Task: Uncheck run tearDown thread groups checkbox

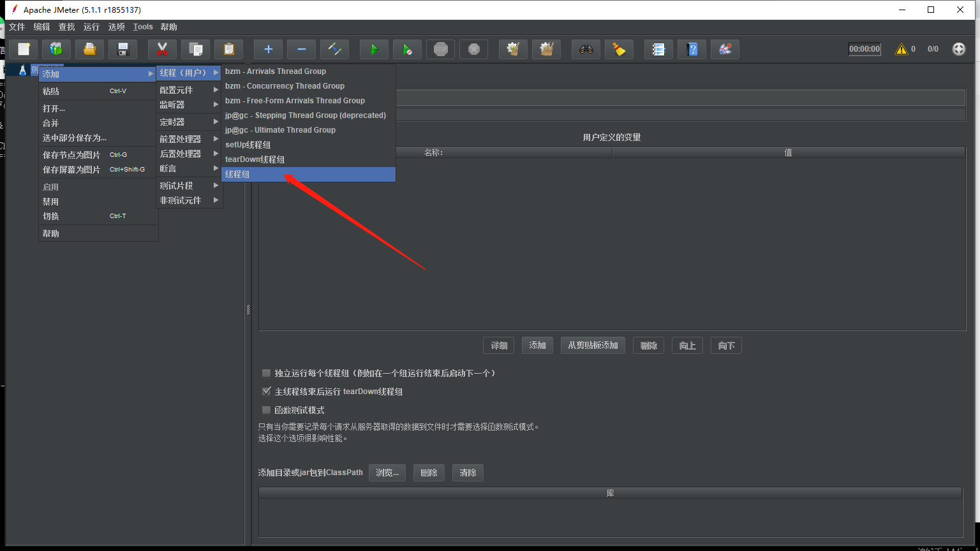Action: [x=267, y=392]
